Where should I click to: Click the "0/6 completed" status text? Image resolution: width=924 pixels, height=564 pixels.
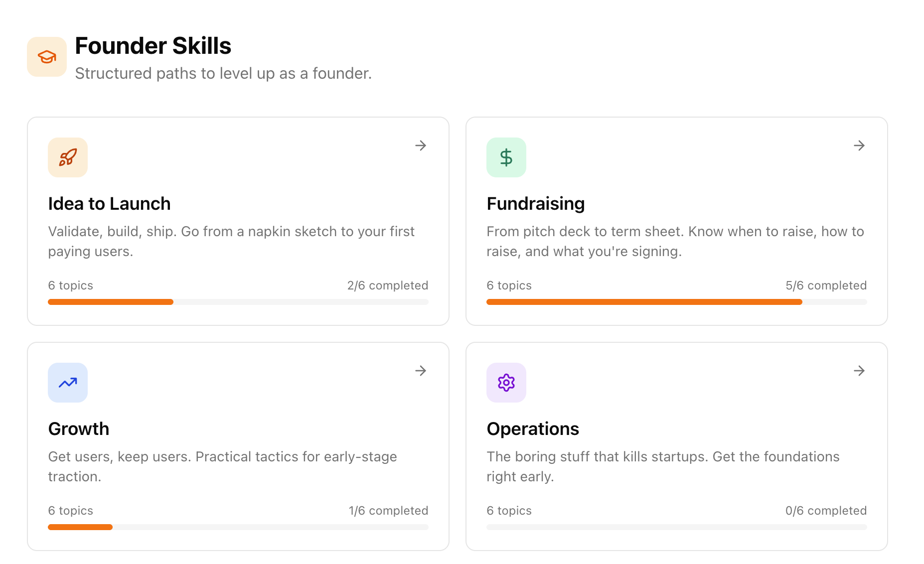(x=826, y=511)
